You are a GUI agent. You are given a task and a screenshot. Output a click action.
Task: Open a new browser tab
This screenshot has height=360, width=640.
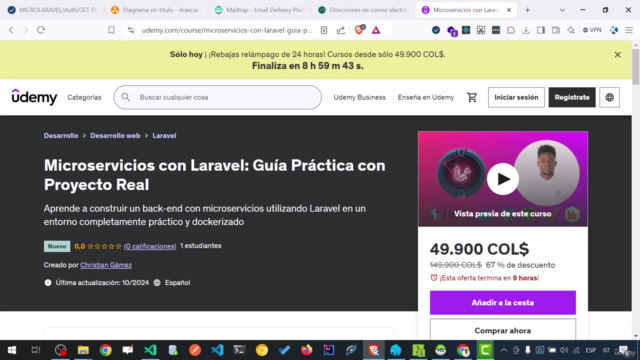pyautogui.click(x=527, y=10)
